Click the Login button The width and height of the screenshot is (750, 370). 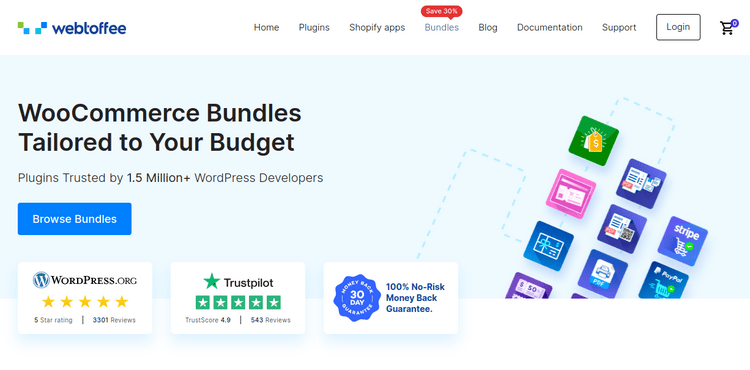(x=678, y=27)
